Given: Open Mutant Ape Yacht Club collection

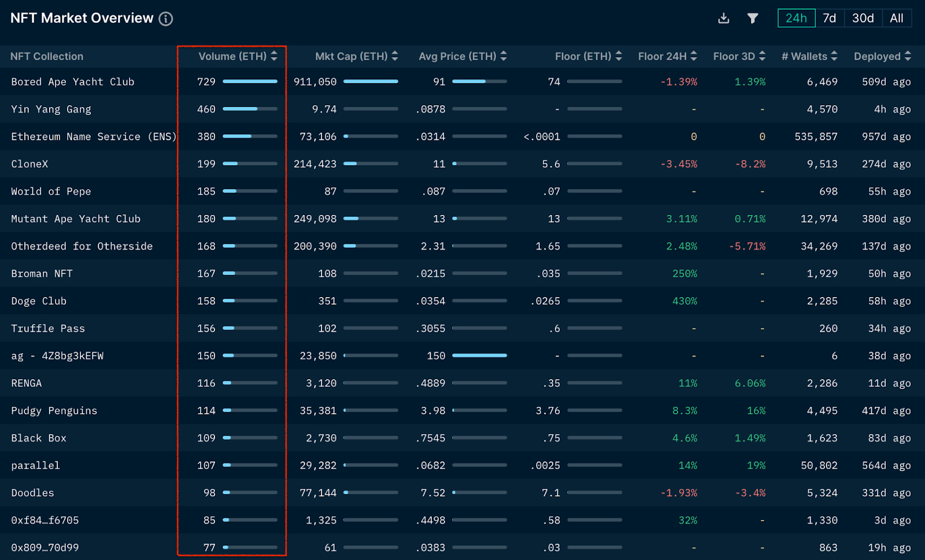Looking at the screenshot, I should (x=76, y=218).
